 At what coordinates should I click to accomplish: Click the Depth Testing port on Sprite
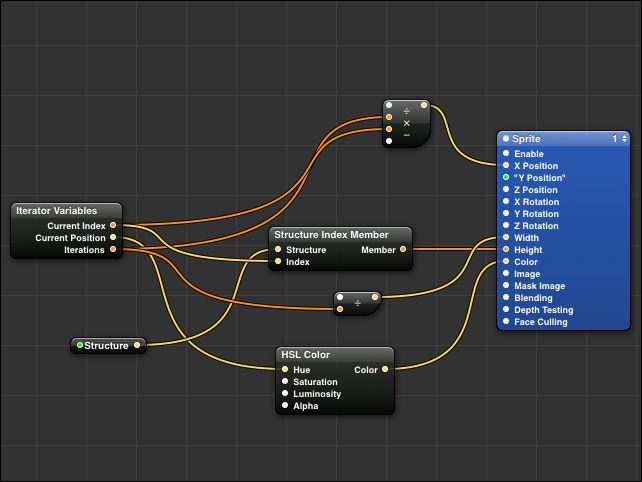point(506,310)
